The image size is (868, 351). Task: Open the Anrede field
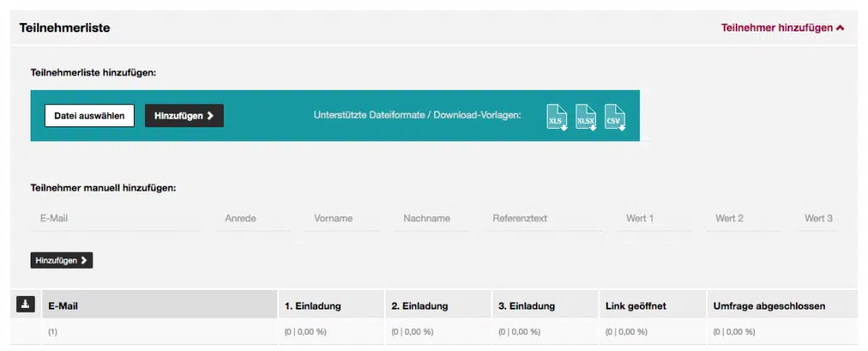(253, 219)
